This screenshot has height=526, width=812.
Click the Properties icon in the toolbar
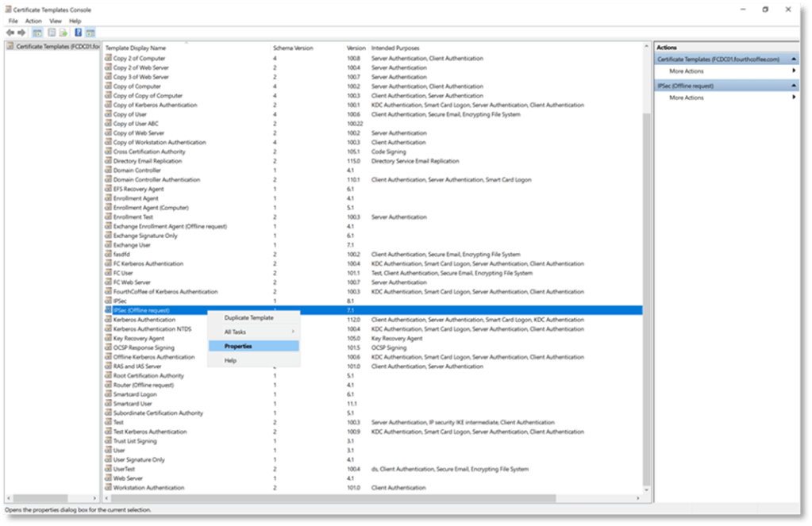click(52, 33)
